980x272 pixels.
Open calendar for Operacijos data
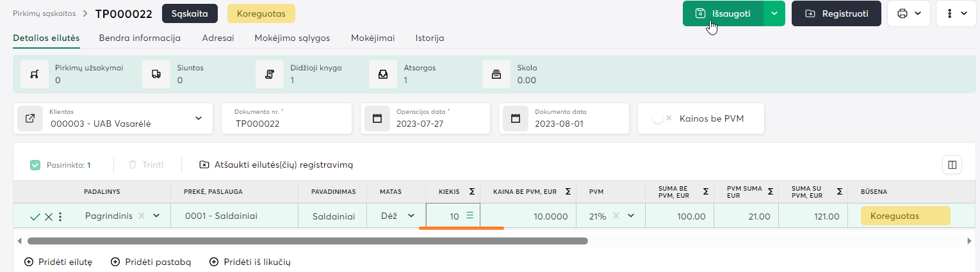377,118
